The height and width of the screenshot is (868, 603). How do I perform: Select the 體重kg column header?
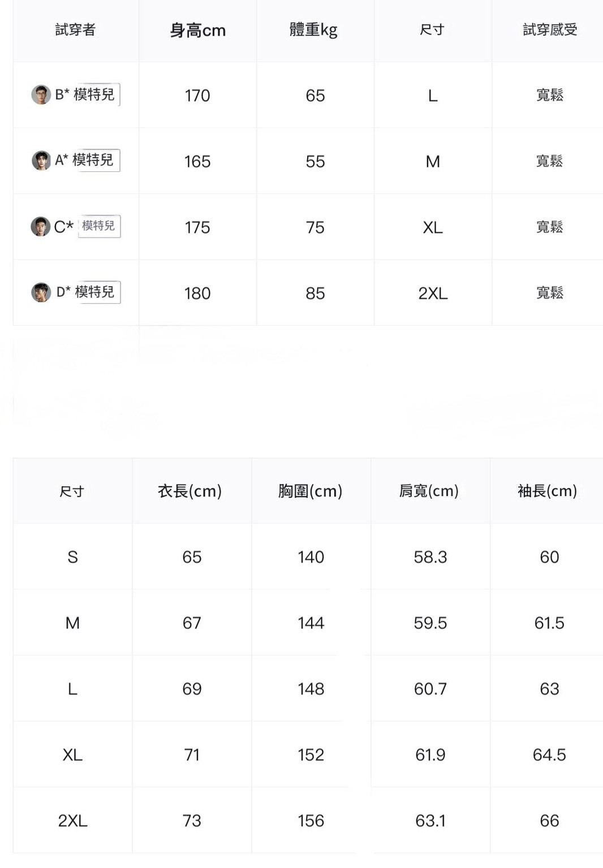(313, 30)
